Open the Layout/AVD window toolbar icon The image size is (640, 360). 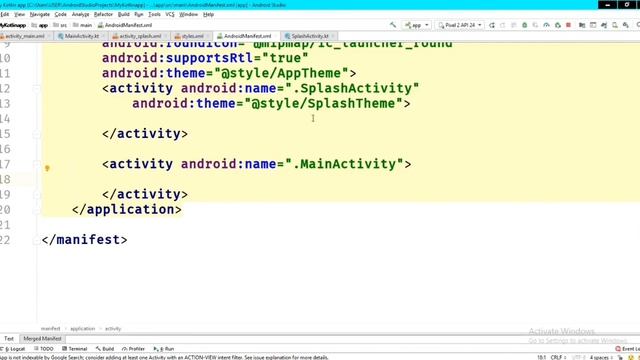593,25
